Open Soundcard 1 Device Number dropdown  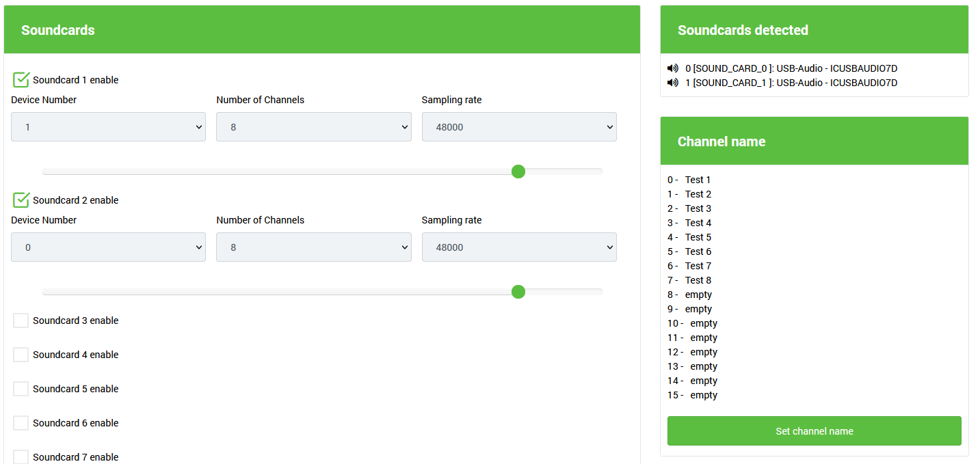coord(108,127)
